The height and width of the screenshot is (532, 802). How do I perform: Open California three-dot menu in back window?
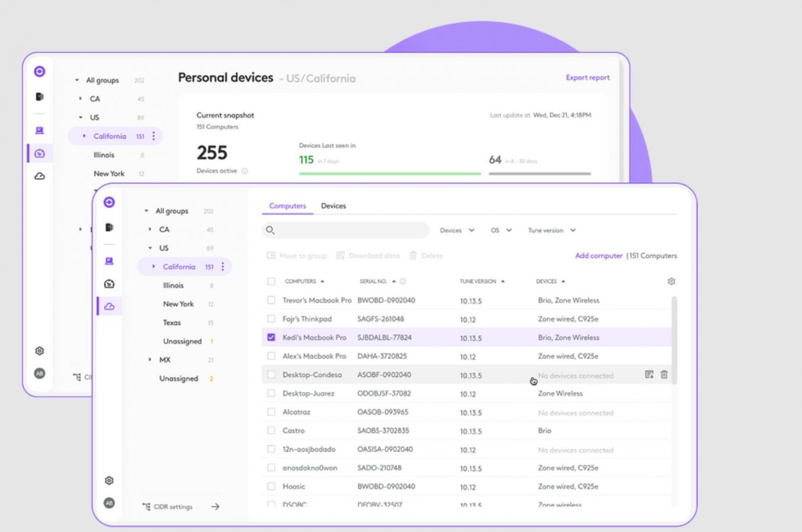154,136
